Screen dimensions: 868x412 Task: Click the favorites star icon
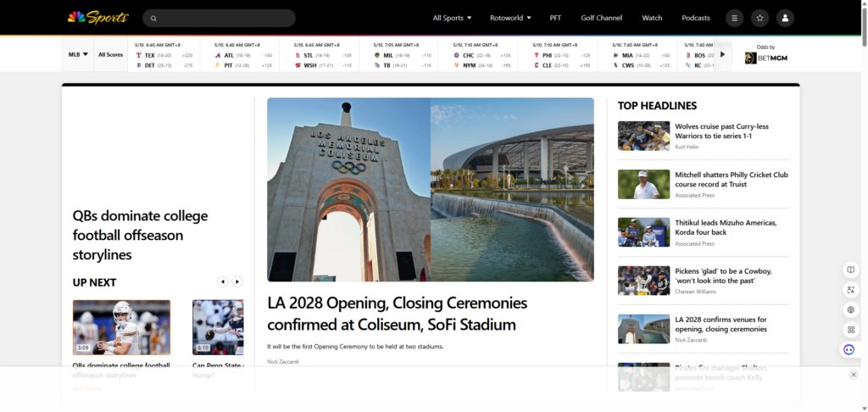point(759,18)
